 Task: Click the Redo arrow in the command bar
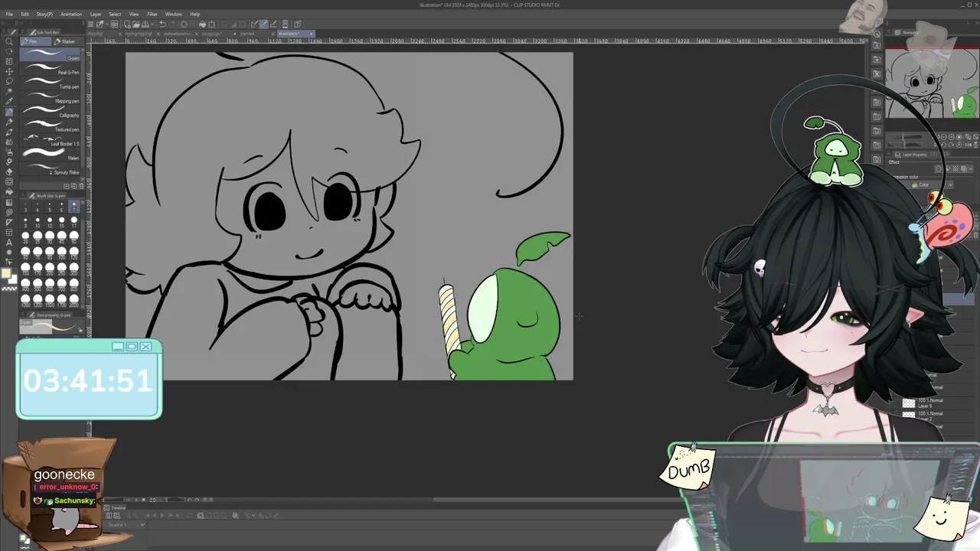171,24
